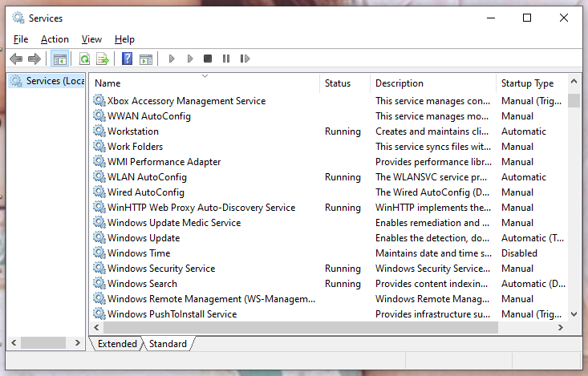Select Services (Local) tree node
This screenshot has height=376, width=588.
pyautogui.click(x=47, y=81)
